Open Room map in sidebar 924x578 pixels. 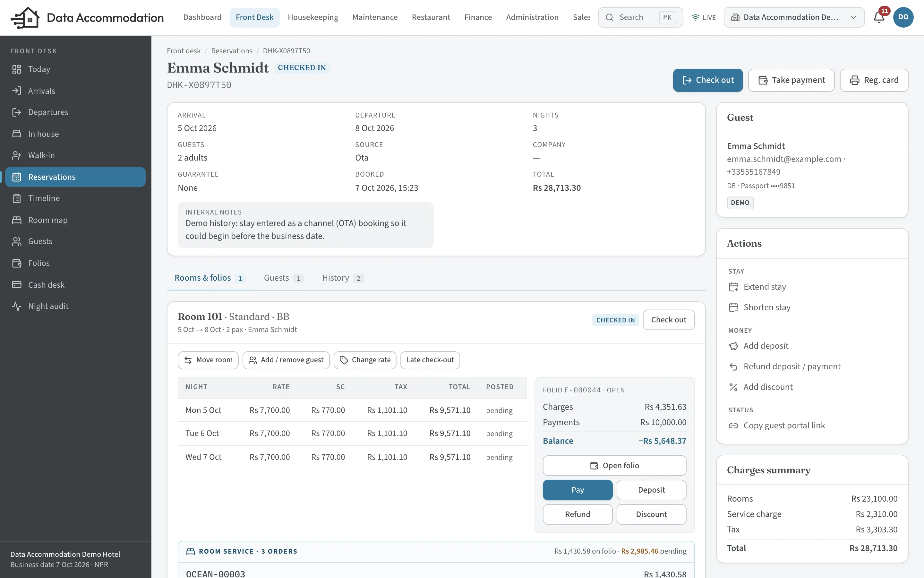pyautogui.click(x=75, y=220)
